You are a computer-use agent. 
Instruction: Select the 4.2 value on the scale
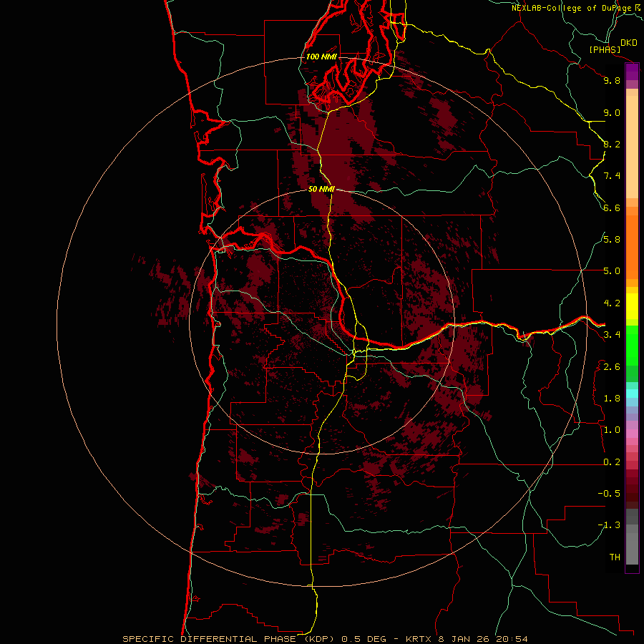pyautogui.click(x=612, y=303)
